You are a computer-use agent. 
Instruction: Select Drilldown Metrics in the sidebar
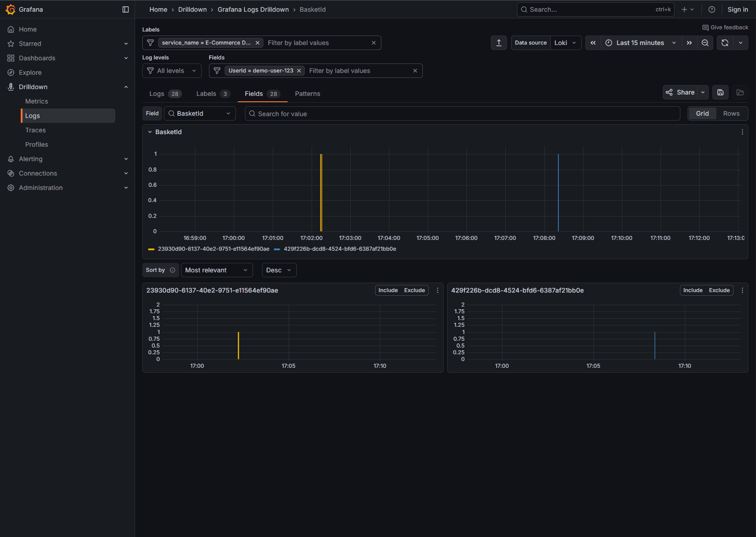(36, 101)
